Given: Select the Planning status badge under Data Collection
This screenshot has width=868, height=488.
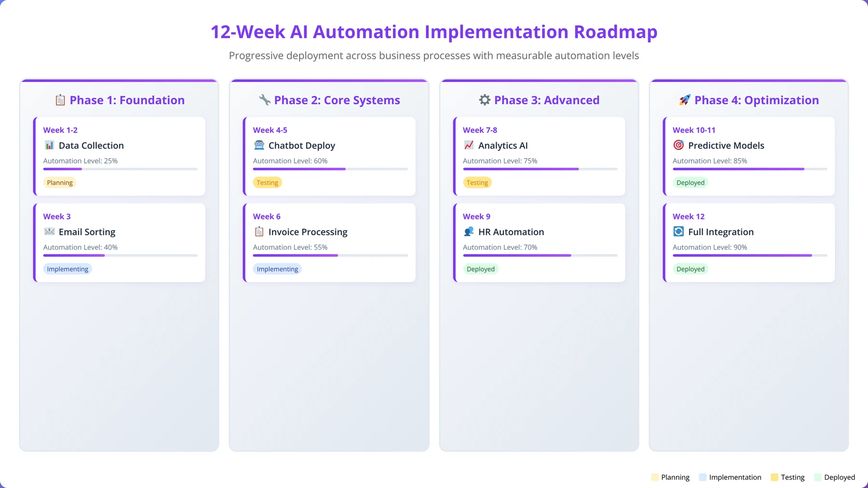Looking at the screenshot, I should tap(60, 183).
